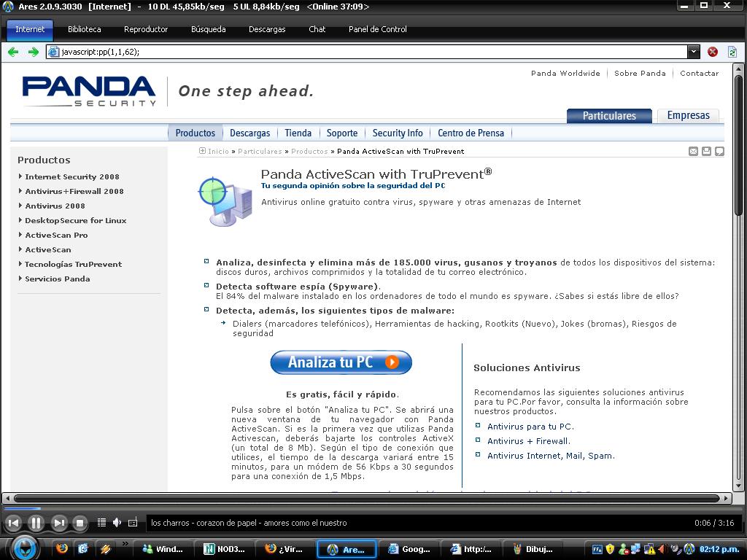Click the network computers tray icon
747x560 pixels.
click(x=635, y=549)
